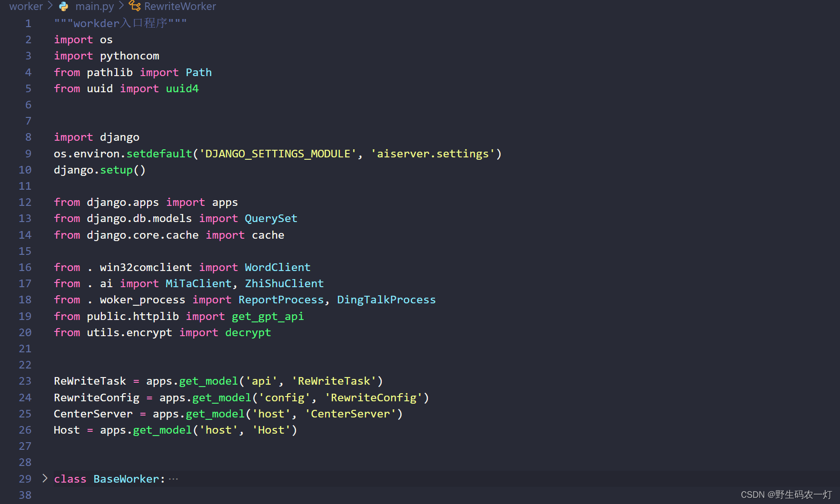Click 'ZhiShuClient' import name

point(285,283)
